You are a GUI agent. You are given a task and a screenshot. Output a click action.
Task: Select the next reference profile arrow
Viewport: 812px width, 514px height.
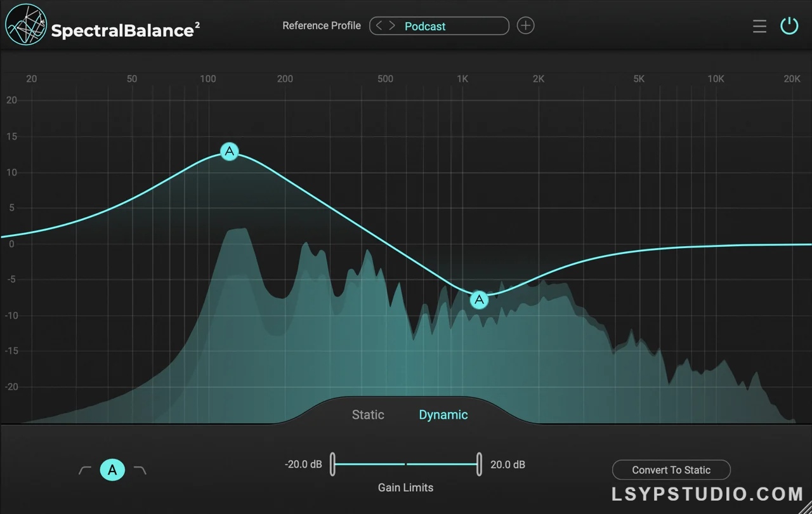click(x=392, y=26)
